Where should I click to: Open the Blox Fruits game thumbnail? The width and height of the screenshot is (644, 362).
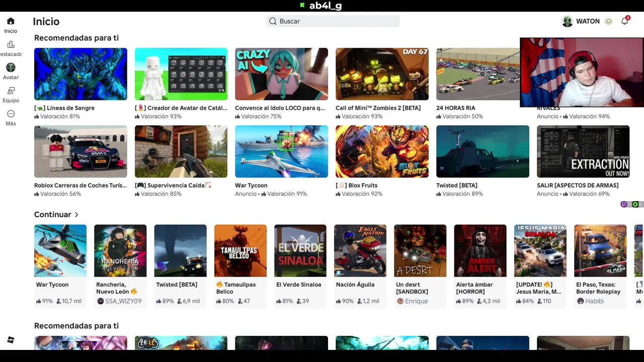point(382,151)
